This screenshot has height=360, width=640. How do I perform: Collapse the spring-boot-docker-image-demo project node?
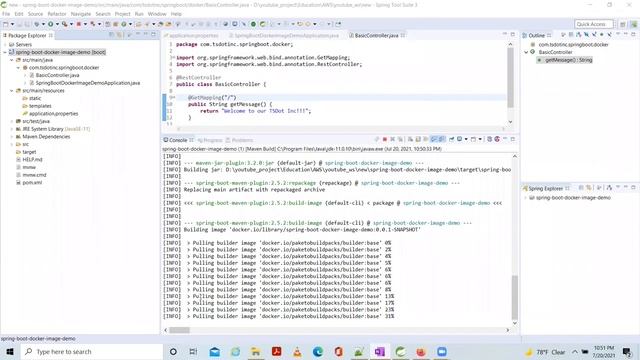(5, 52)
